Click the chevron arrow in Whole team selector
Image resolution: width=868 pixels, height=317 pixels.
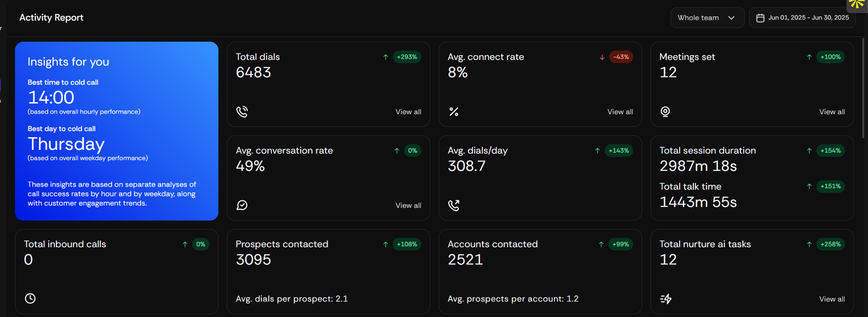coord(731,18)
